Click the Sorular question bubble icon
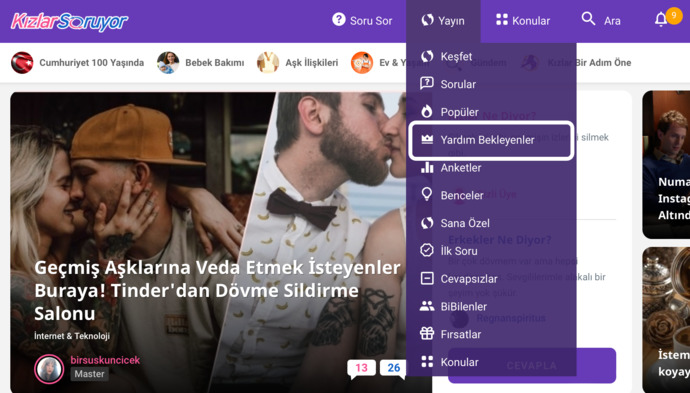The width and height of the screenshot is (690, 393). 427,84
